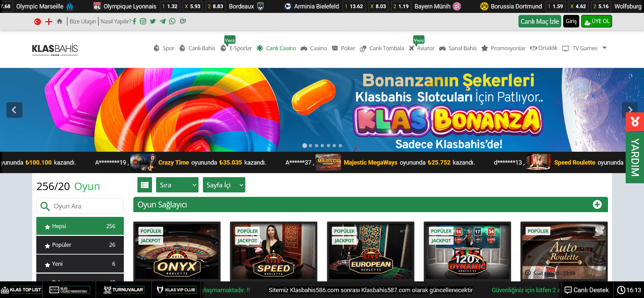This screenshot has width=644, height=298.
Task: Select the last banner pagination dot
Action: click(340, 146)
